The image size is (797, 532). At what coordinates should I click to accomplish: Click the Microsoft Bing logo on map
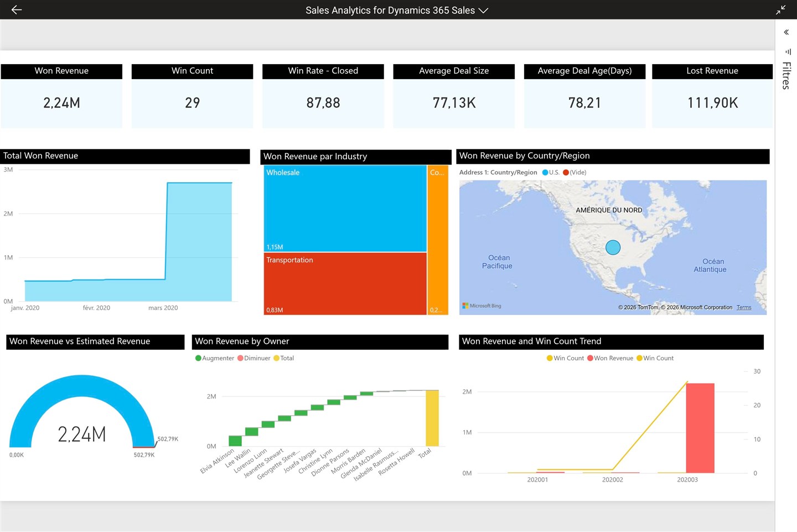482,306
